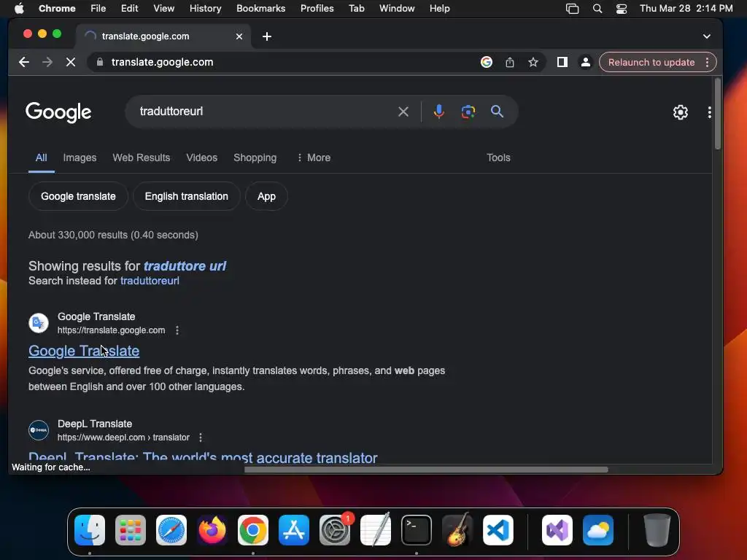Select the Google translate suggestion chip

78,196
